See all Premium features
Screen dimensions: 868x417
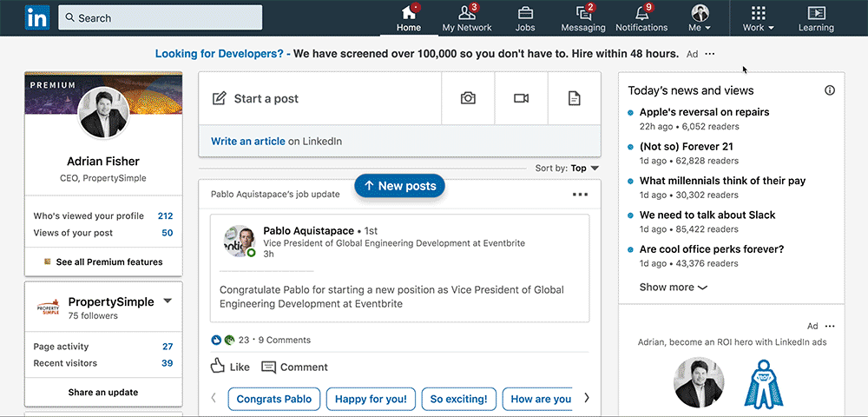pyautogui.click(x=103, y=262)
